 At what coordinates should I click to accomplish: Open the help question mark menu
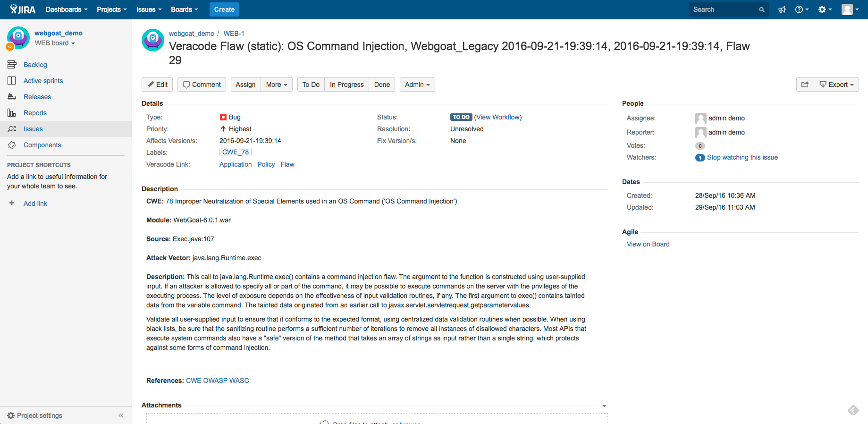click(802, 9)
